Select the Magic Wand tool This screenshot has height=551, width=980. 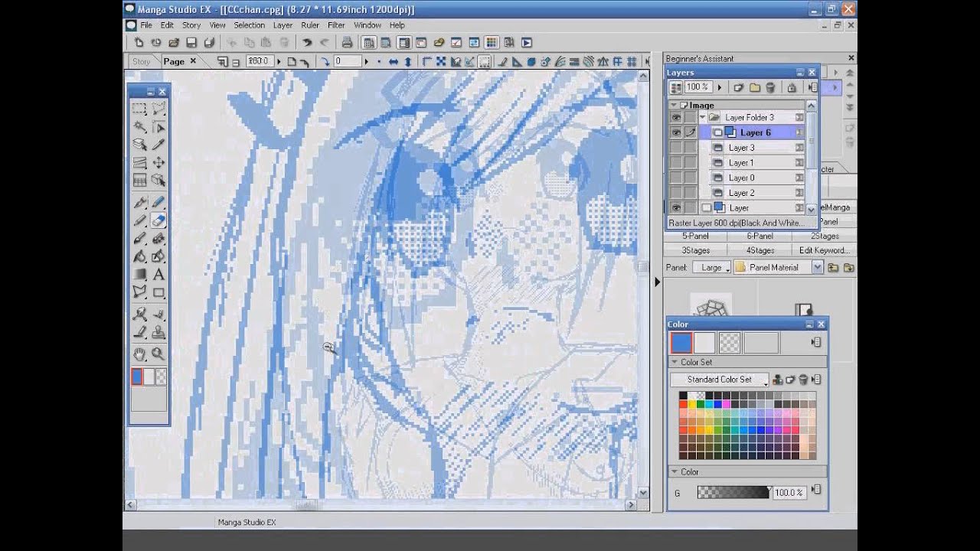click(x=139, y=127)
